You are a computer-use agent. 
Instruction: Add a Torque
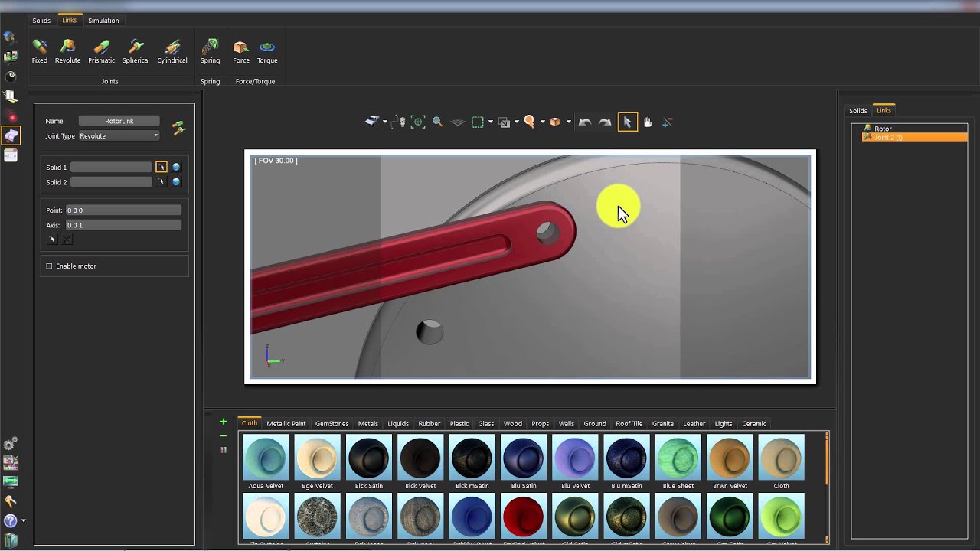(x=267, y=51)
